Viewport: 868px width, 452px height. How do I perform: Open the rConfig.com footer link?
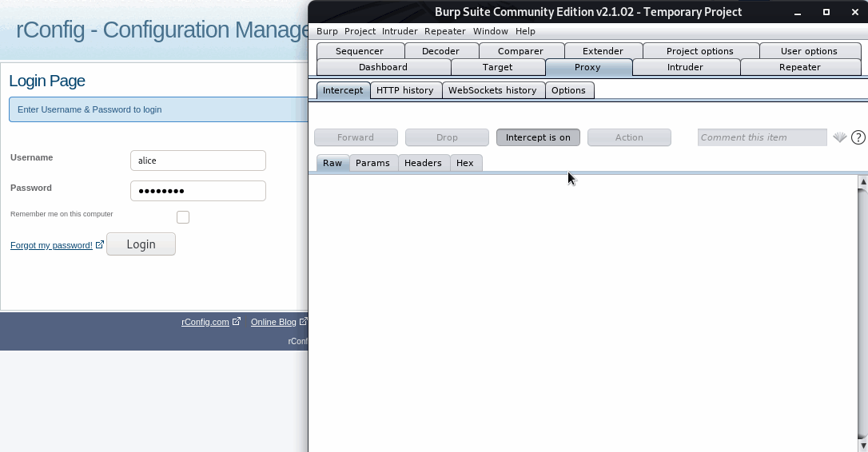click(205, 322)
